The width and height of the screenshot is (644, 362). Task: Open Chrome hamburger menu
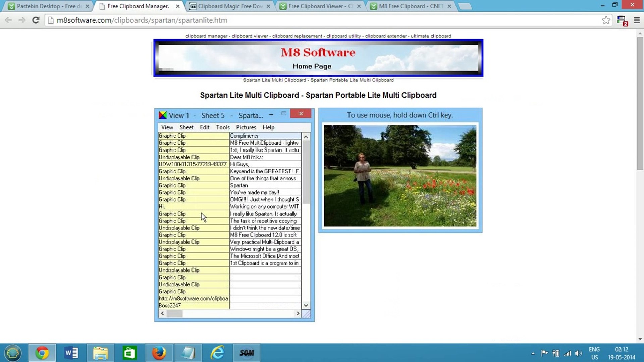(637, 20)
